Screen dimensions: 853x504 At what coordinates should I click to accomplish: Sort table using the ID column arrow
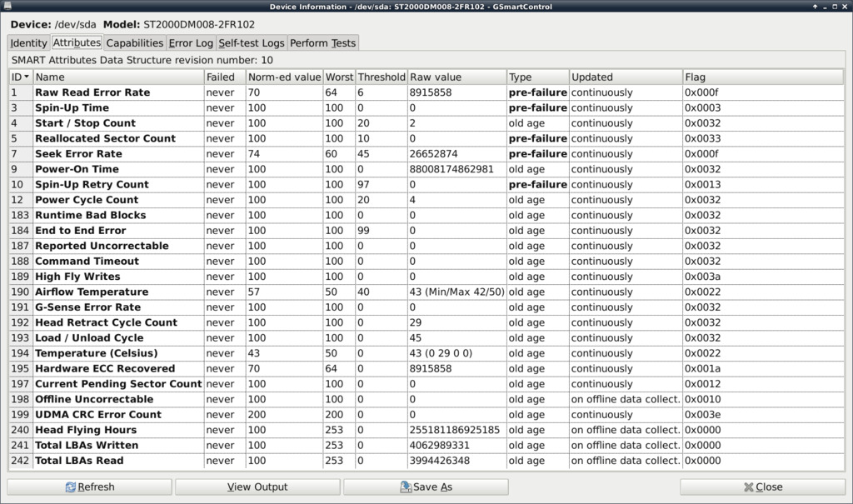[27, 77]
